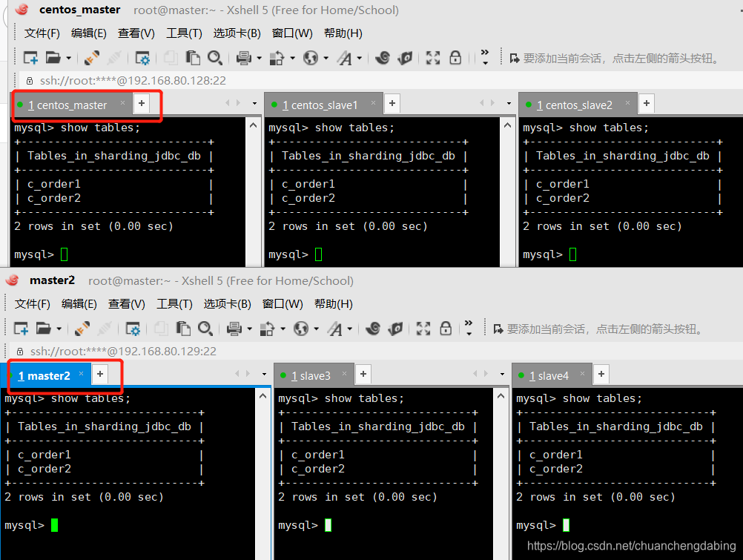743x560 pixels.
Task: Click Open folder icon in master2 window
Action: (43, 329)
